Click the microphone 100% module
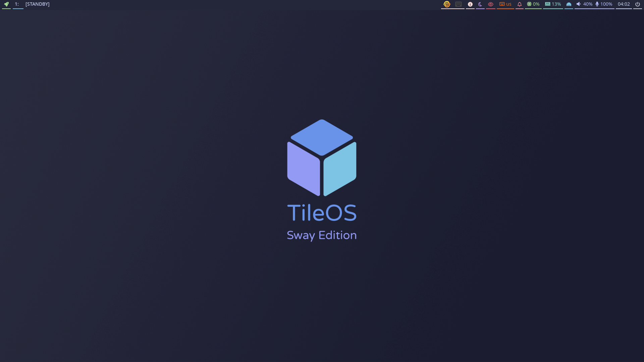This screenshot has width=644, height=362. (604, 4)
